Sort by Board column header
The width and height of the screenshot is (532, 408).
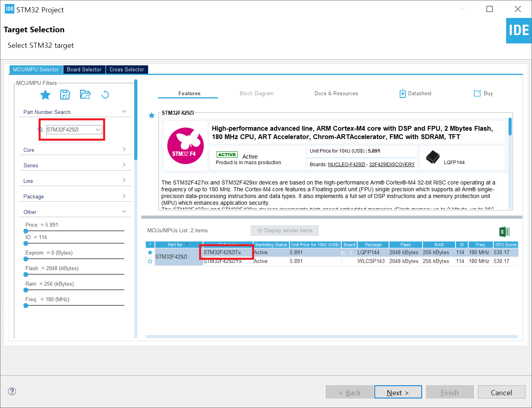point(349,245)
